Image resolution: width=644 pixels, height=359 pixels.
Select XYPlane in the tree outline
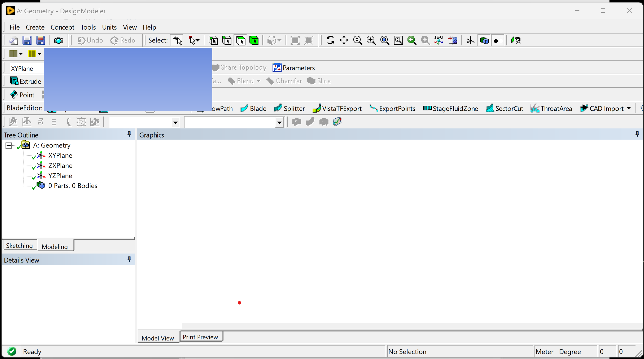[60, 156]
